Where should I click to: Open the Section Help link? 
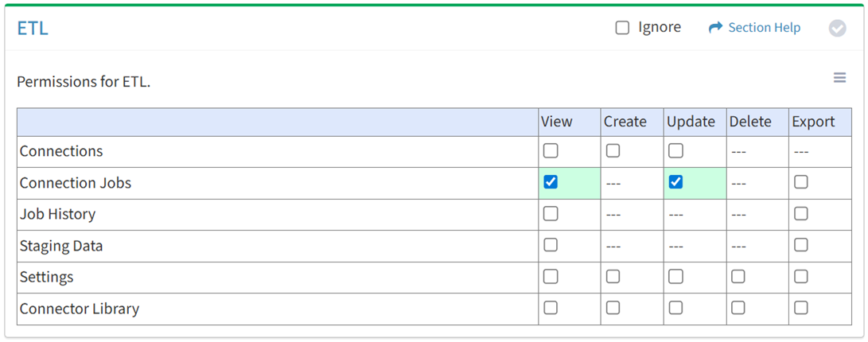764,28
